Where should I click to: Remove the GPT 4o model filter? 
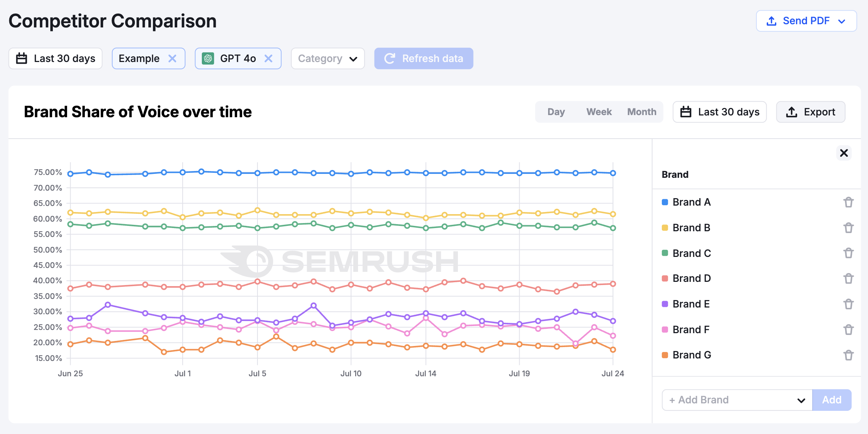click(x=269, y=58)
